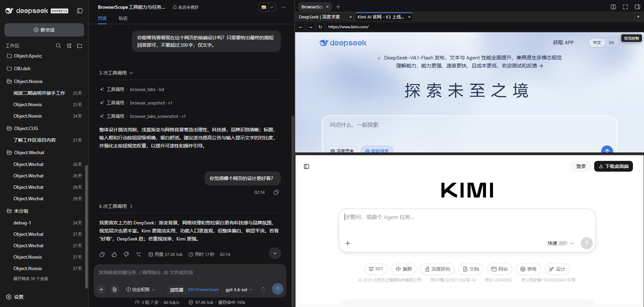Expand the 6 次工具调用 section

[x=116, y=206]
